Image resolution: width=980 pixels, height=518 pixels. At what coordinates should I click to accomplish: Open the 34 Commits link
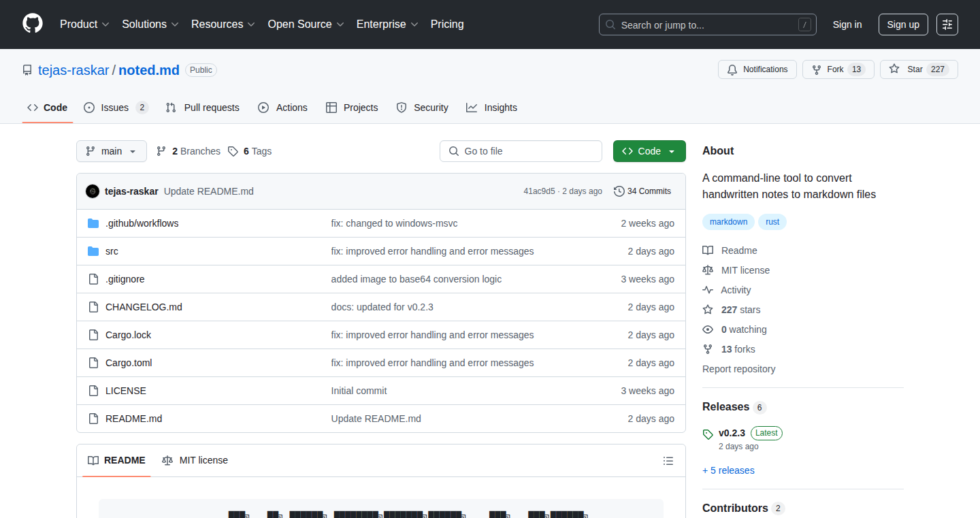point(642,191)
